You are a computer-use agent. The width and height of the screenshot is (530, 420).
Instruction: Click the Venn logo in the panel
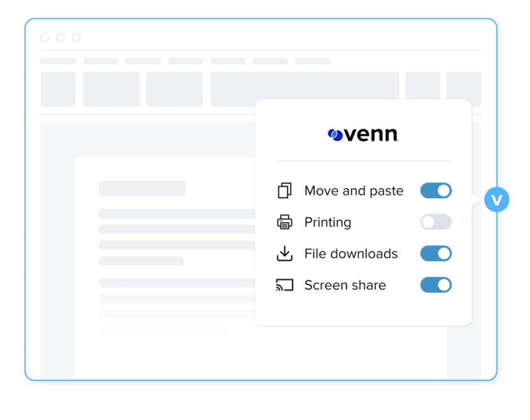(363, 135)
